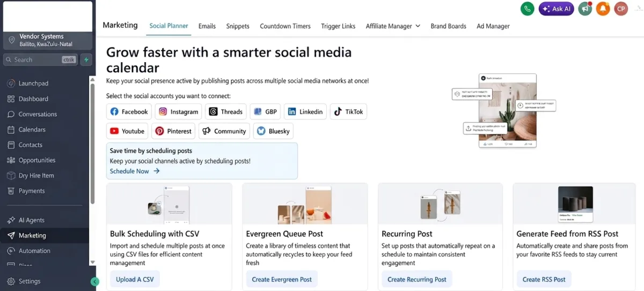
Task: Click the sidebar scroll down arrow
Action: point(92,262)
